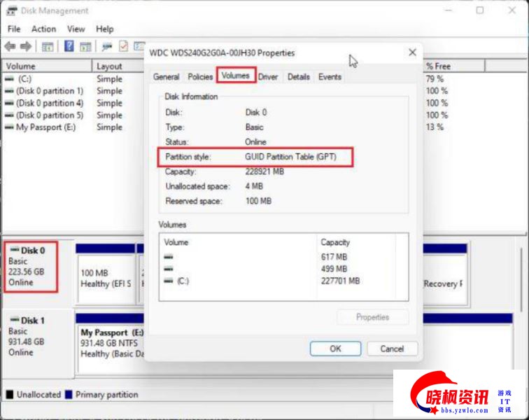Open the File menu

point(14,29)
